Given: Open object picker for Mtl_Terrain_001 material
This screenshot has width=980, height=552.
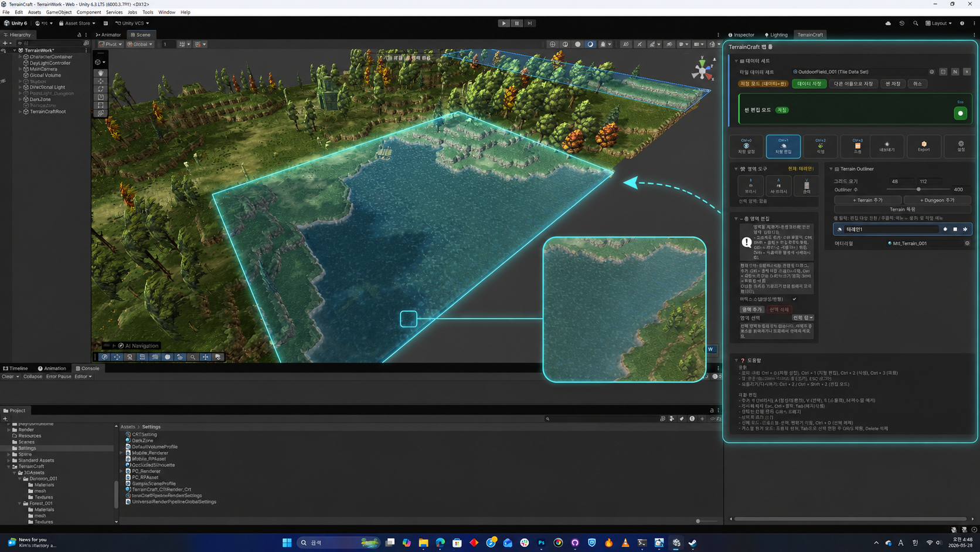Looking at the screenshot, I should pyautogui.click(x=967, y=243).
